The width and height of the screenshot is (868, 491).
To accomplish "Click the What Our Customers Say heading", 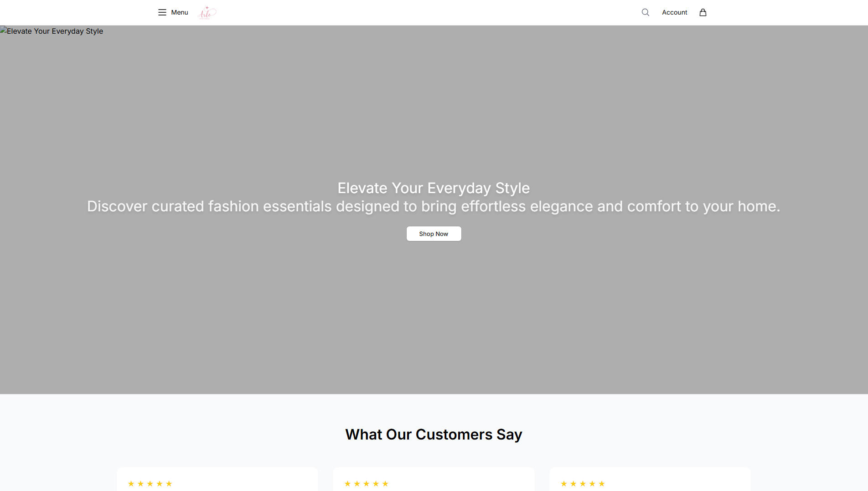I will pyautogui.click(x=434, y=435).
